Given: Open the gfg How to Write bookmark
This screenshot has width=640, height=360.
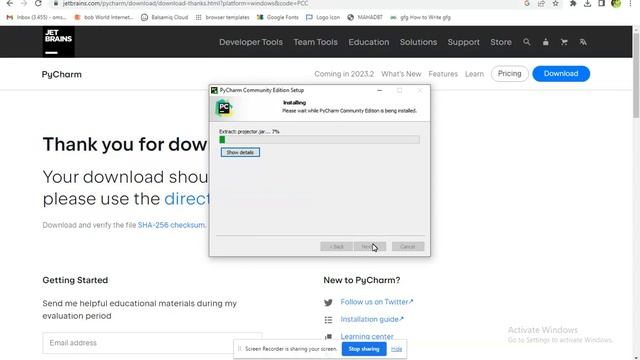Looking at the screenshot, I should [420, 17].
